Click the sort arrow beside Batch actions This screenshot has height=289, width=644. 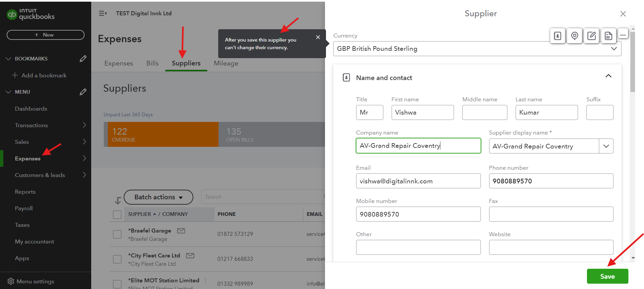click(118, 200)
